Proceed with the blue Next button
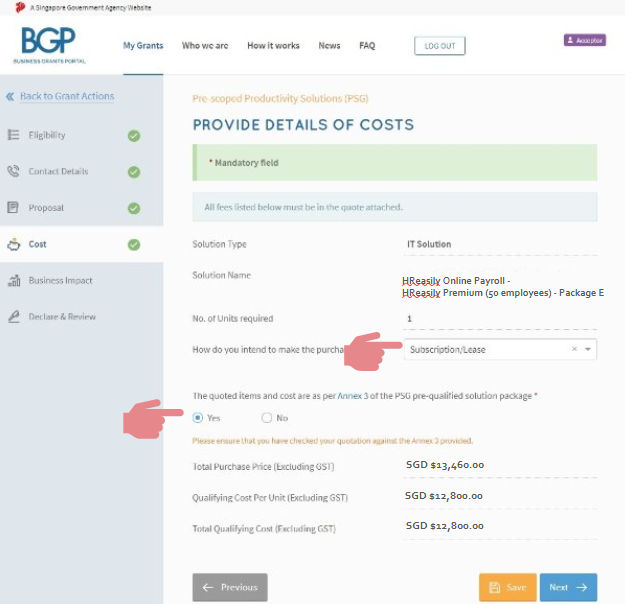Viewport: 625px width, 604px height. coord(568,587)
